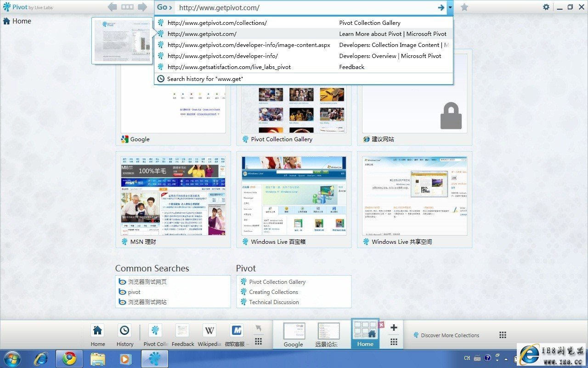Open the Creating Collections link

coord(273,292)
